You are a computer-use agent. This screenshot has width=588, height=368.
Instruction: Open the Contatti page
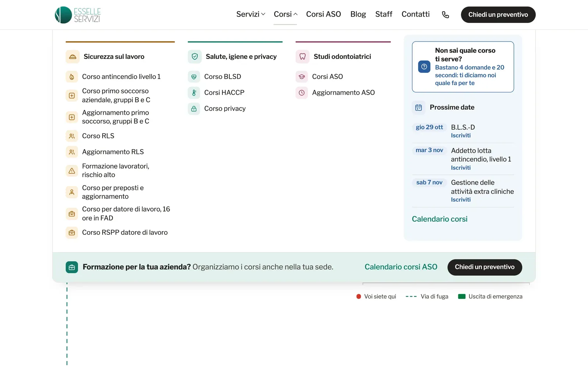tap(416, 14)
